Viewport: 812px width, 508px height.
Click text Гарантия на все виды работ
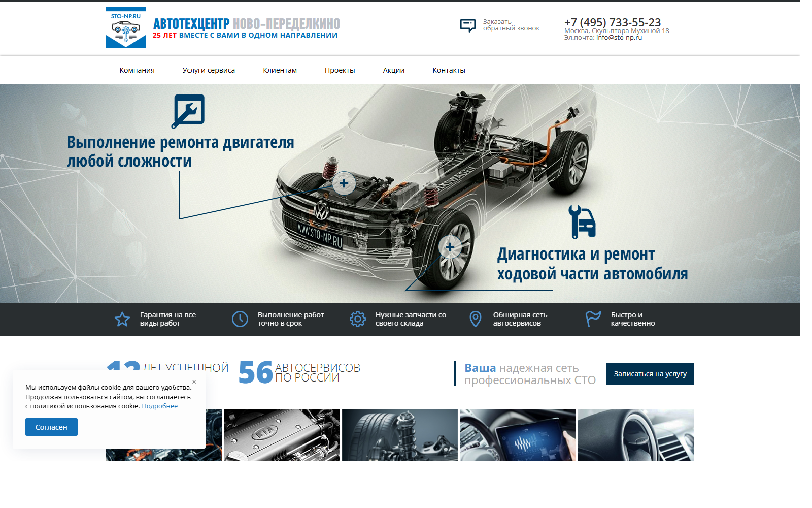(168, 319)
